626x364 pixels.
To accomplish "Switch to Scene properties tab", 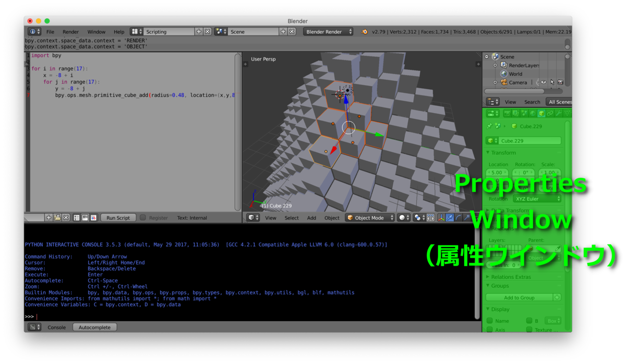I will (x=524, y=113).
